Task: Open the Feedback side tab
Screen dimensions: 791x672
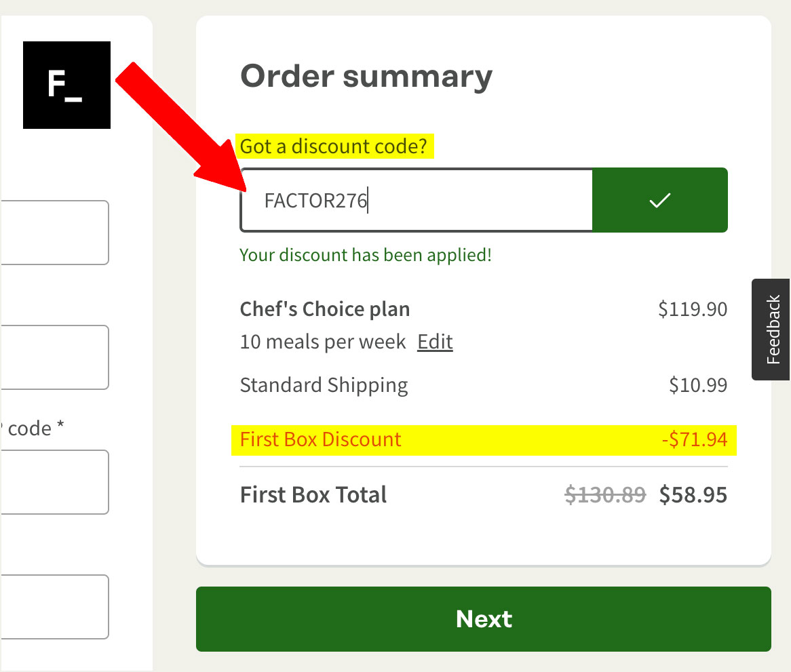Action: pyautogui.click(x=772, y=330)
